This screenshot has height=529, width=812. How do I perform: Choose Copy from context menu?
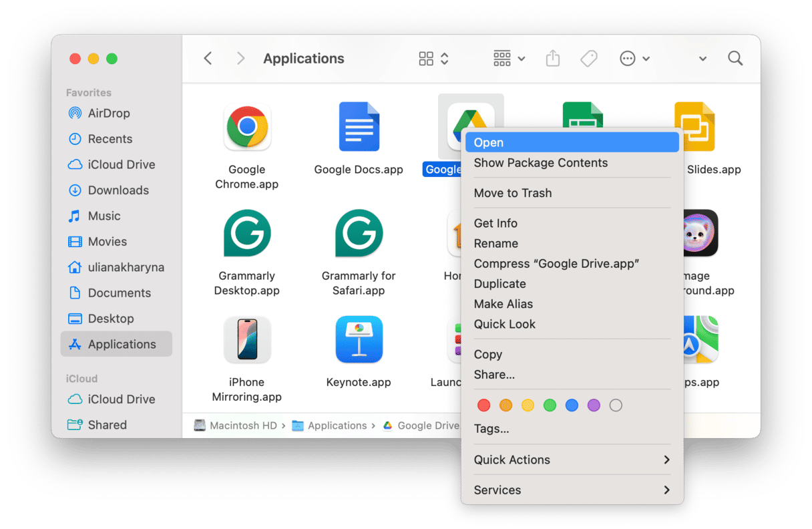pos(572,355)
